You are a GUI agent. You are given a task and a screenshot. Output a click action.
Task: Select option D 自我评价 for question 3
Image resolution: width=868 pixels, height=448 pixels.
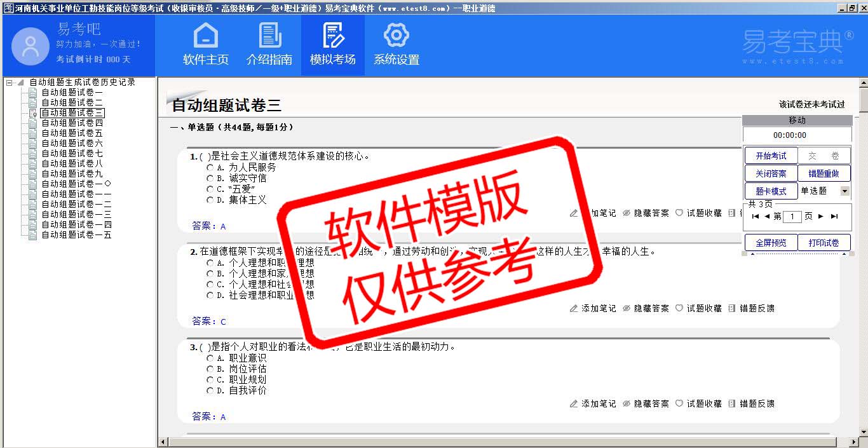[x=210, y=391]
